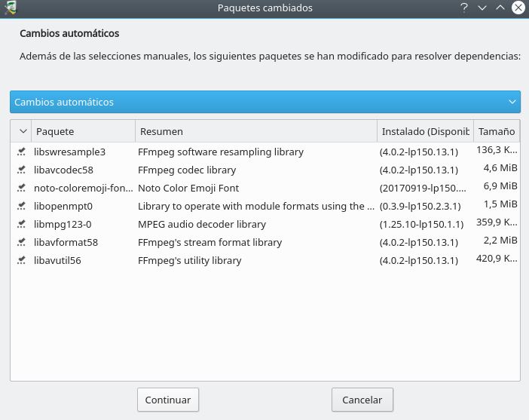
Task: Click the Cancelar button
Action: pos(362,400)
